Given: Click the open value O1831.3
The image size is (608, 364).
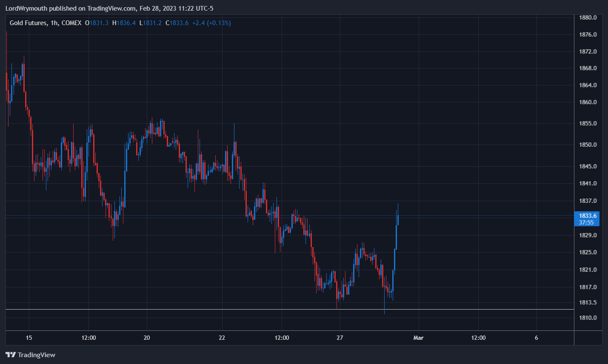Looking at the screenshot, I should (97, 23).
